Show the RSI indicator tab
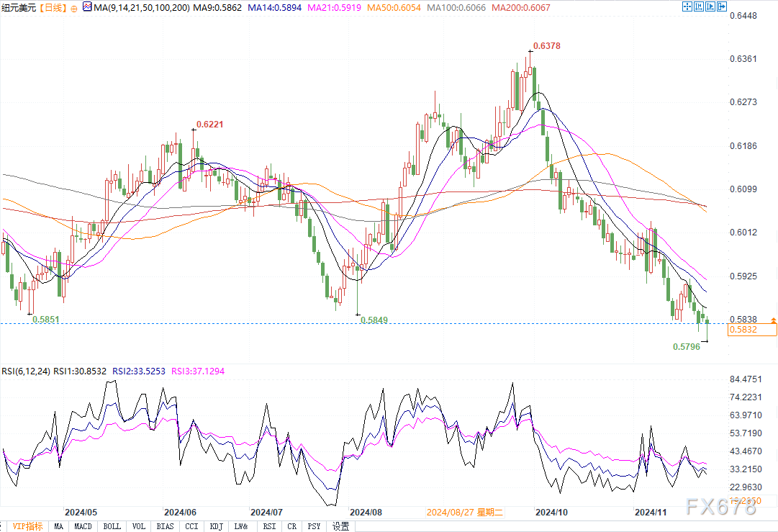 click(268, 526)
